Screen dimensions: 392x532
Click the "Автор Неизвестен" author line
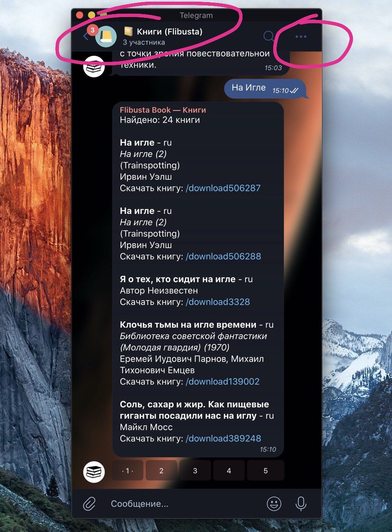tap(159, 291)
